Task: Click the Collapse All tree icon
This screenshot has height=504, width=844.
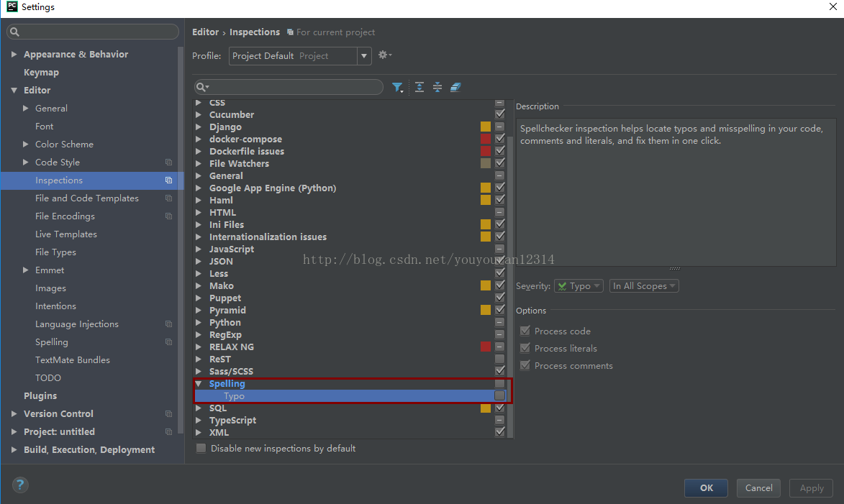Action: point(437,87)
